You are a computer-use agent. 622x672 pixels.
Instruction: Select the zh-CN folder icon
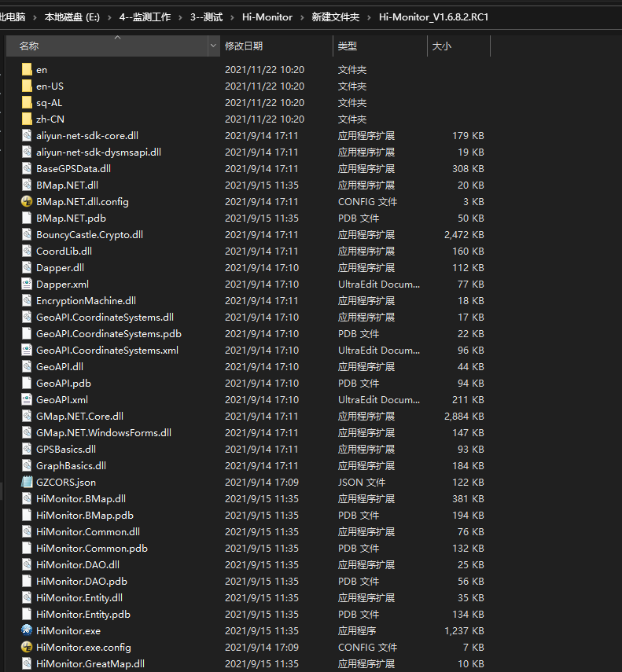(27, 119)
